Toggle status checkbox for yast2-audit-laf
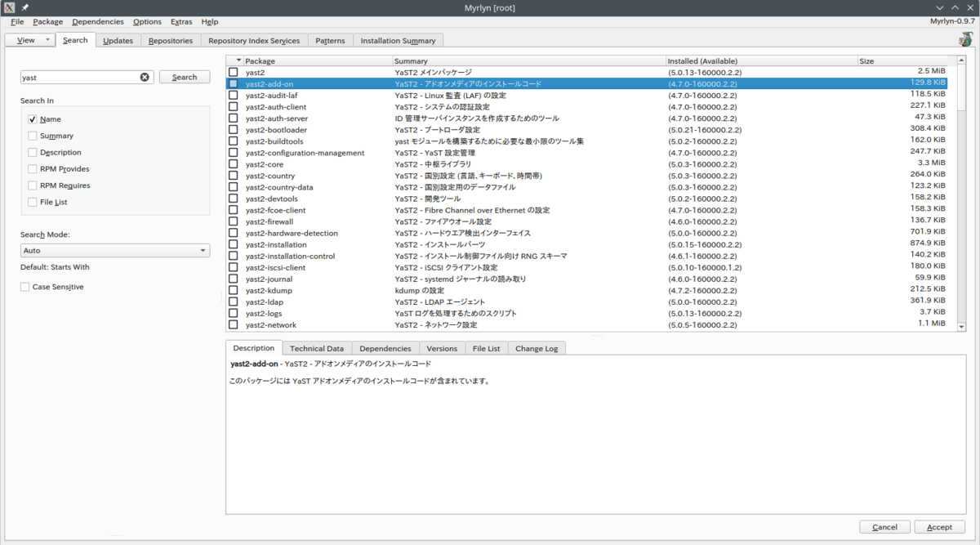The height and width of the screenshot is (545, 980). point(234,95)
